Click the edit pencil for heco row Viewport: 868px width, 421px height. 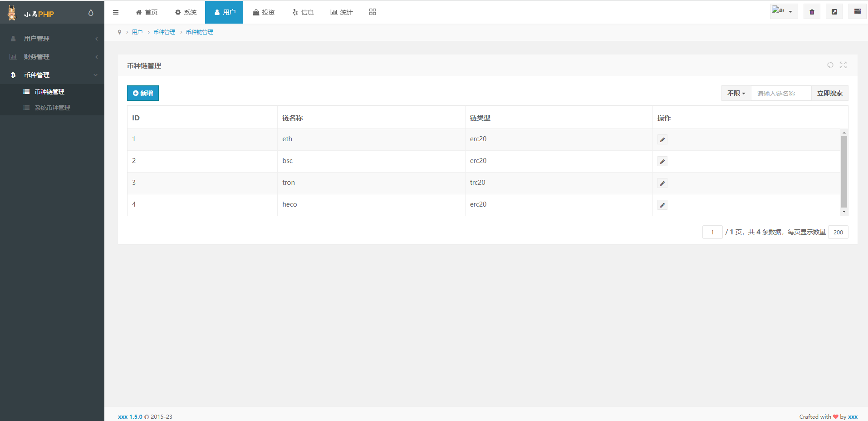pos(662,205)
